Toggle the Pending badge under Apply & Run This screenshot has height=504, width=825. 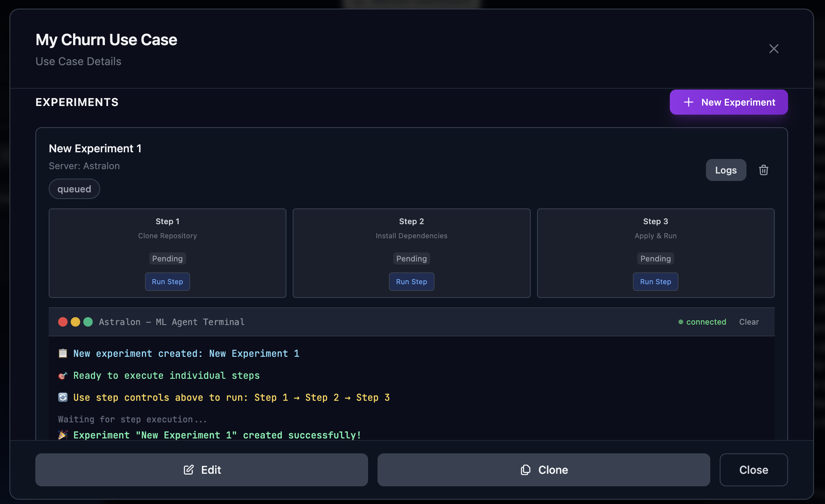[655, 258]
